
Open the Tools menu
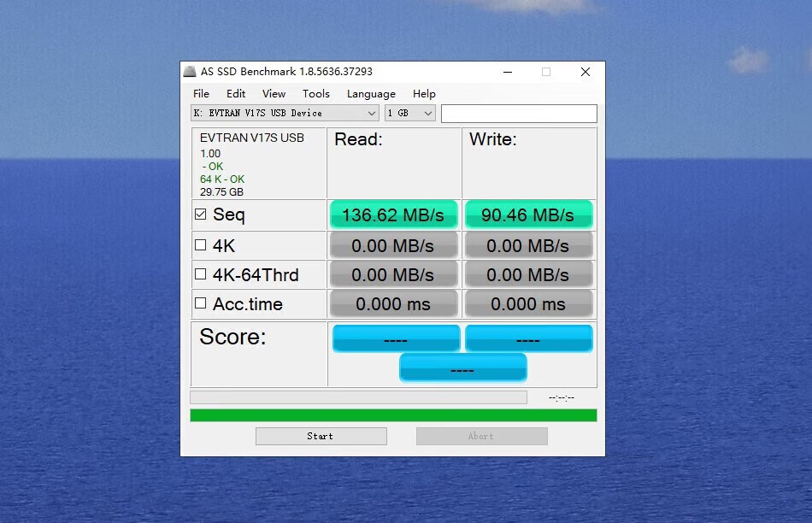pos(315,94)
